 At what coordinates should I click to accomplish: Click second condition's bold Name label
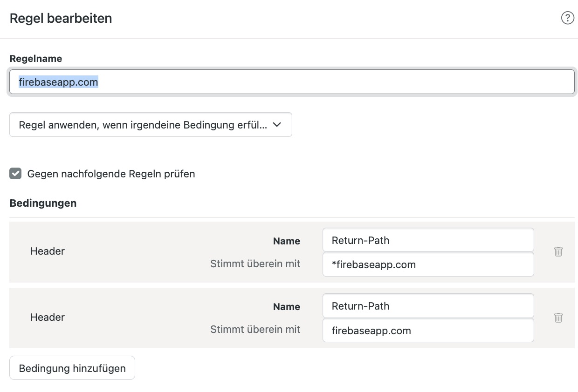286,307
